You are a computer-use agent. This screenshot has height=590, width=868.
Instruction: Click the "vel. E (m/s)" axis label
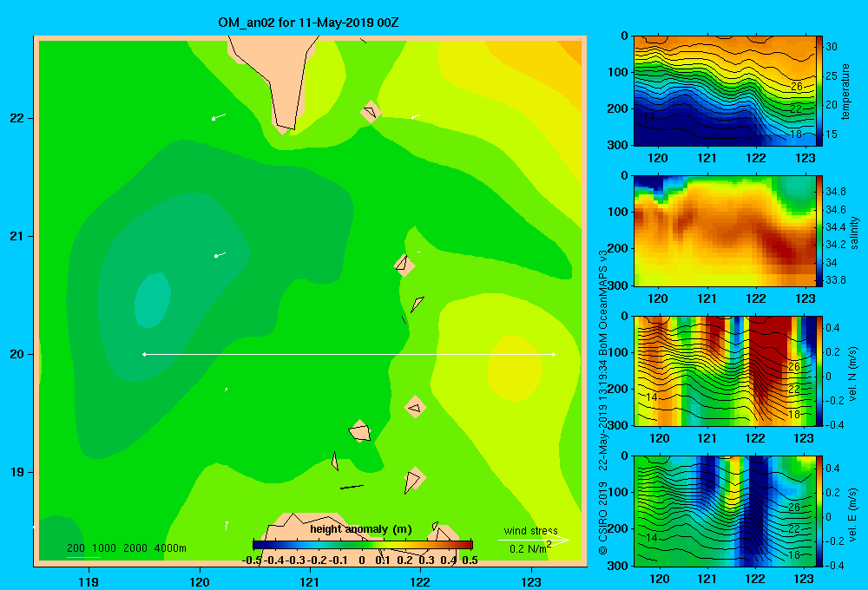(x=852, y=514)
